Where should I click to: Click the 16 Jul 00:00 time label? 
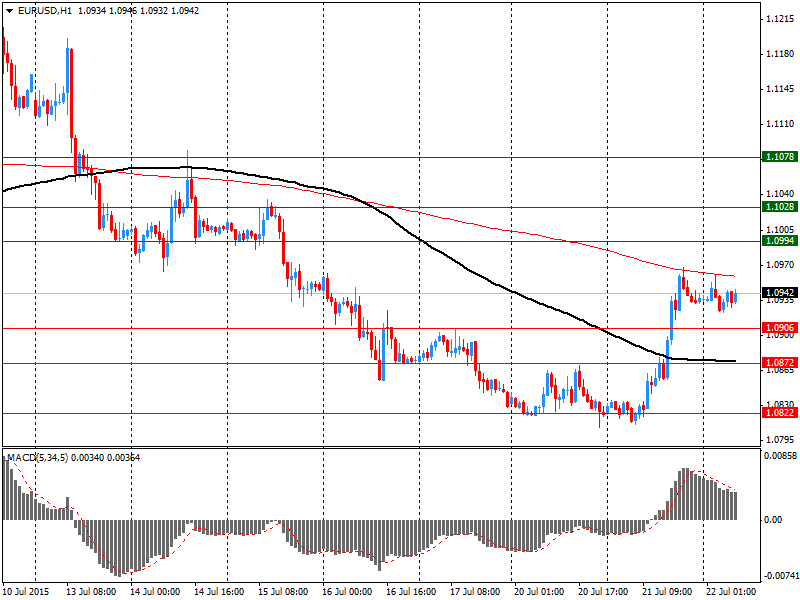(x=347, y=591)
